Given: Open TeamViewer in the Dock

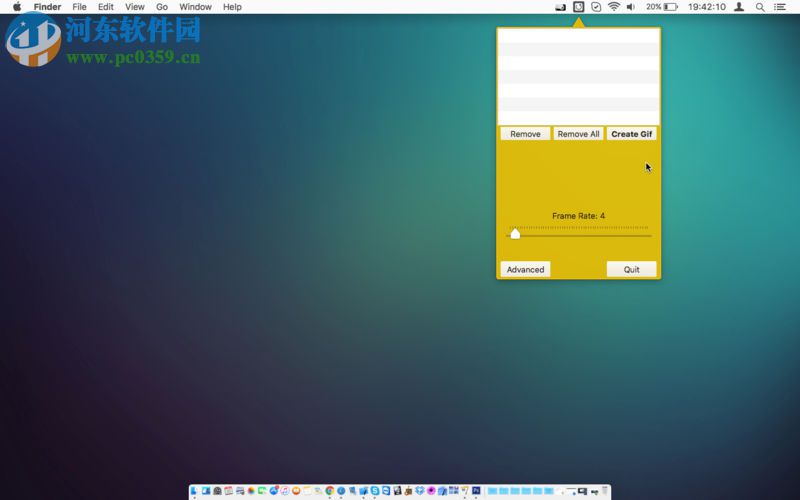Looking at the screenshot, I should point(386,491).
